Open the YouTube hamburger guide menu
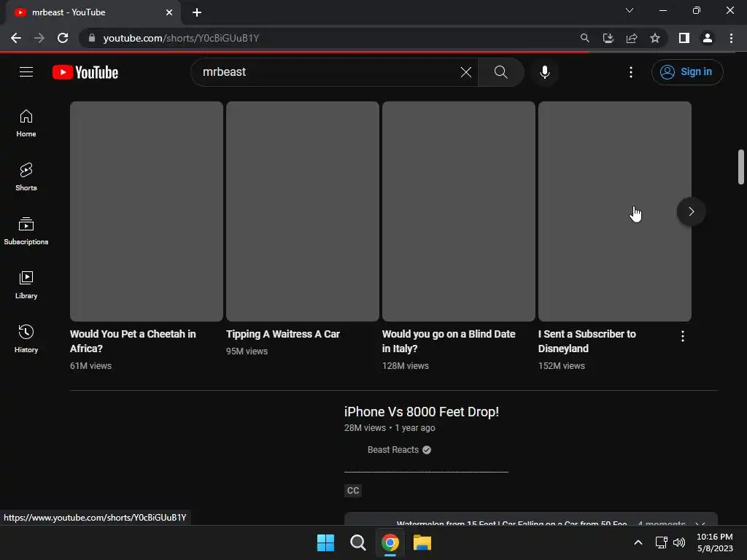The width and height of the screenshot is (747, 560). click(26, 72)
